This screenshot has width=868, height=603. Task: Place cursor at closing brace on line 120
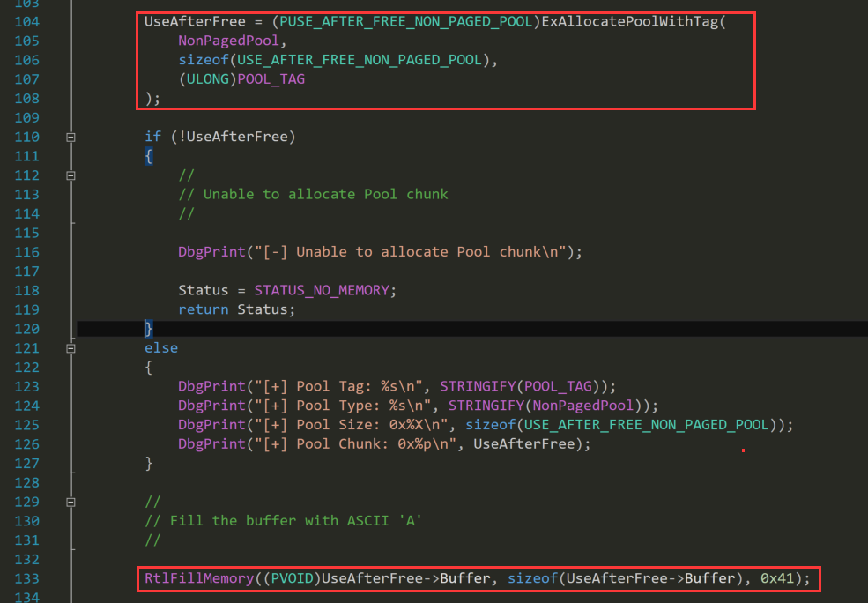(148, 329)
